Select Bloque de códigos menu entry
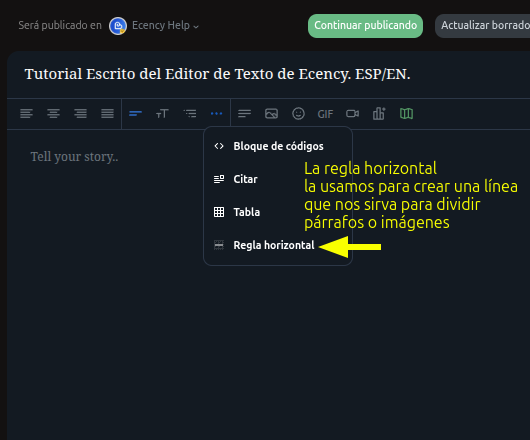530x440 pixels. (x=278, y=146)
